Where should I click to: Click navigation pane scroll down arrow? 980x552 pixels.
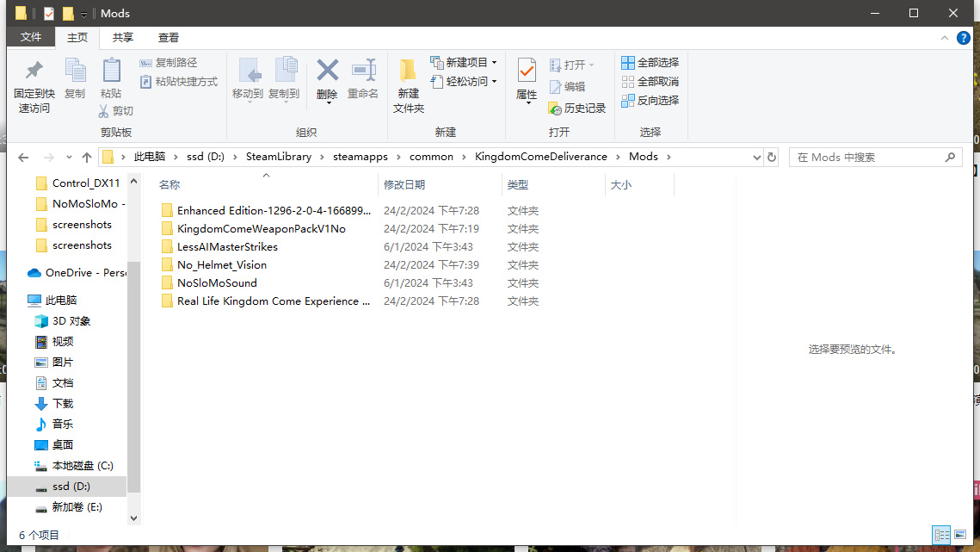(133, 518)
